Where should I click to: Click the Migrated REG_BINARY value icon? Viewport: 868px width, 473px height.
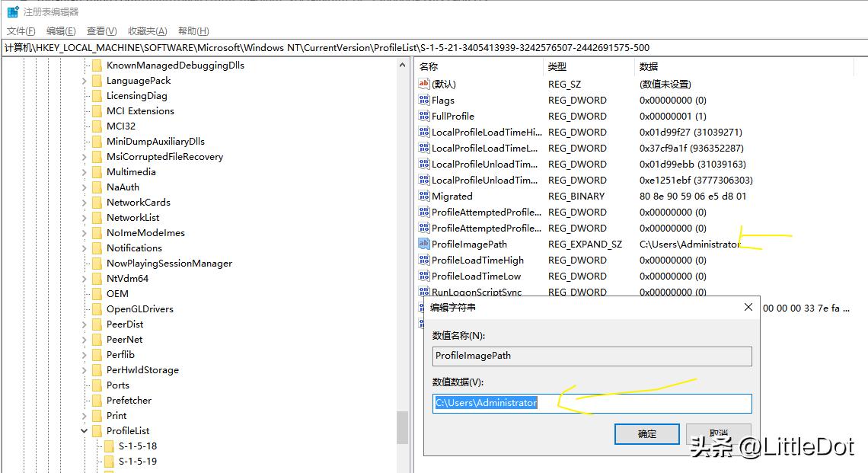click(423, 196)
